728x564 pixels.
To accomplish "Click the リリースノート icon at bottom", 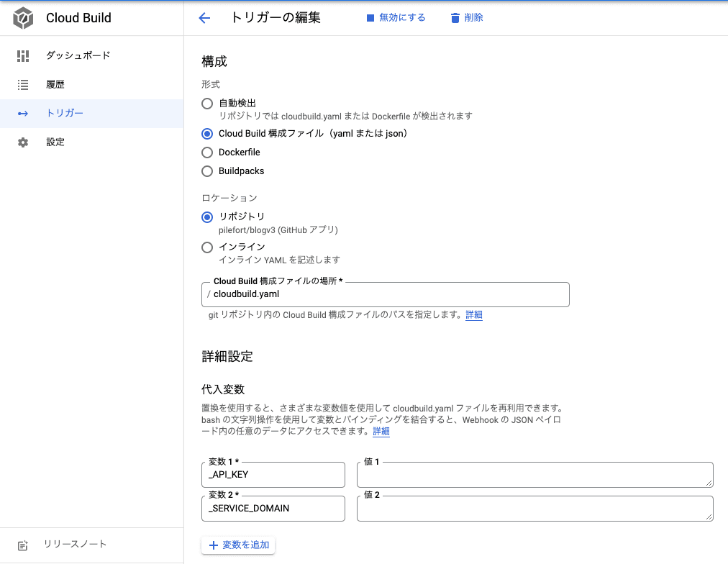I will [22, 545].
